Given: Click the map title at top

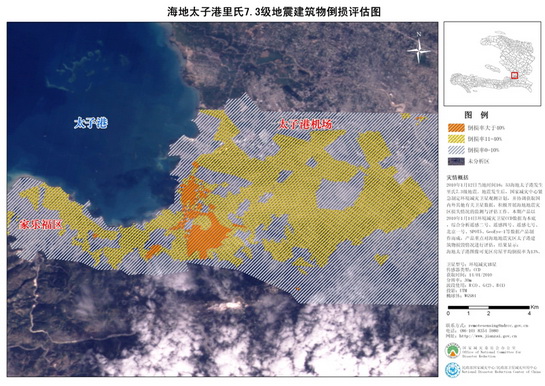Looking at the screenshot, I should coord(274,12).
